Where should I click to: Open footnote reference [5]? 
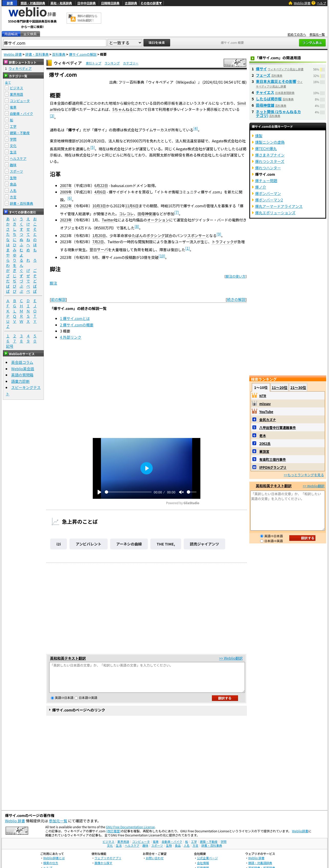[x=92, y=148]
